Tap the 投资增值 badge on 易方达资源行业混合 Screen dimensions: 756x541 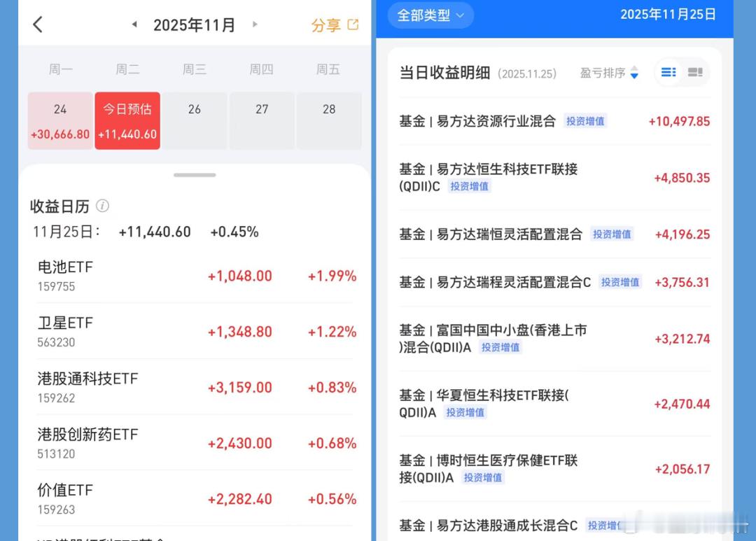coord(585,120)
